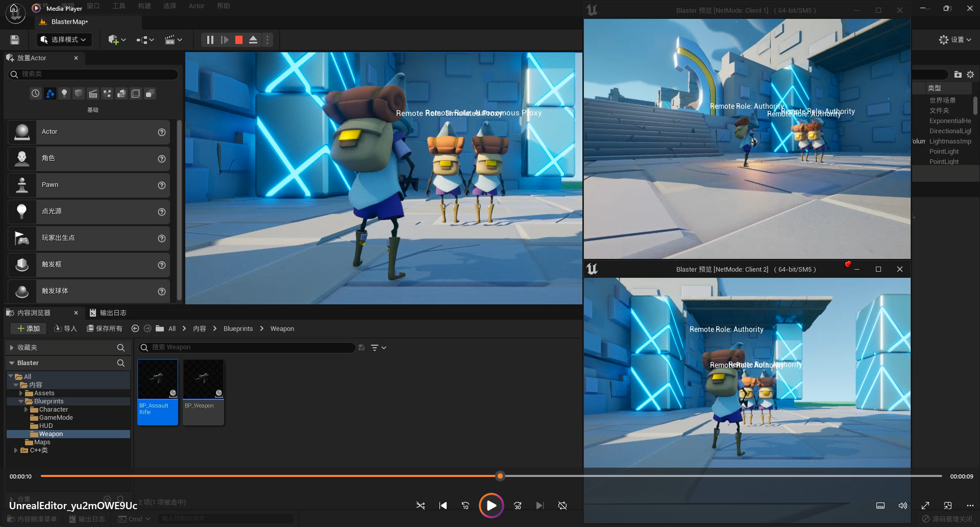Screen dimensions: 980x527
Task: Click Blueprints in the breadcrumb path
Action: click(238, 329)
